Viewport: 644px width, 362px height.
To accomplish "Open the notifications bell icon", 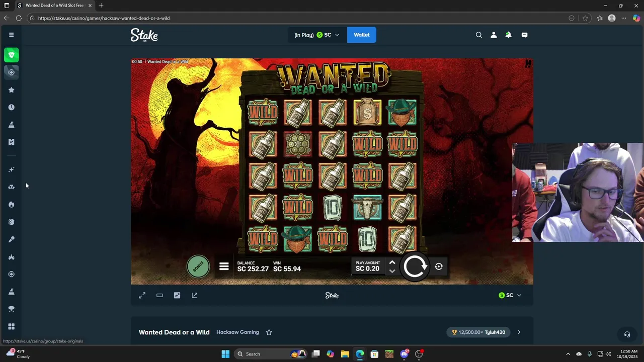I will tap(508, 35).
